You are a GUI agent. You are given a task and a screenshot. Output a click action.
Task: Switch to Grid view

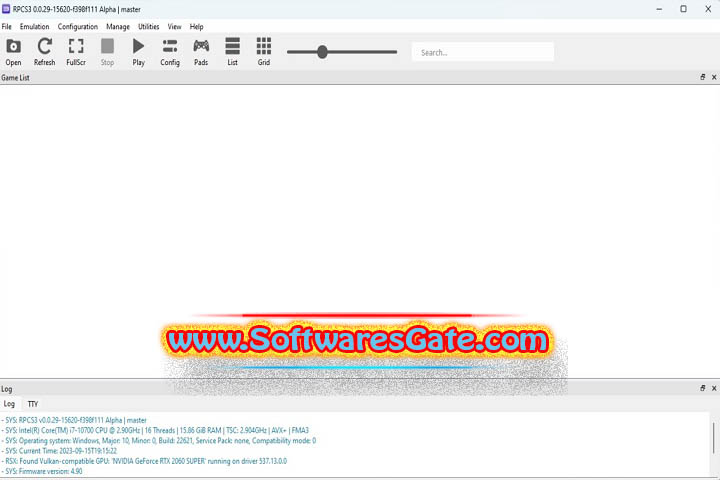264,52
